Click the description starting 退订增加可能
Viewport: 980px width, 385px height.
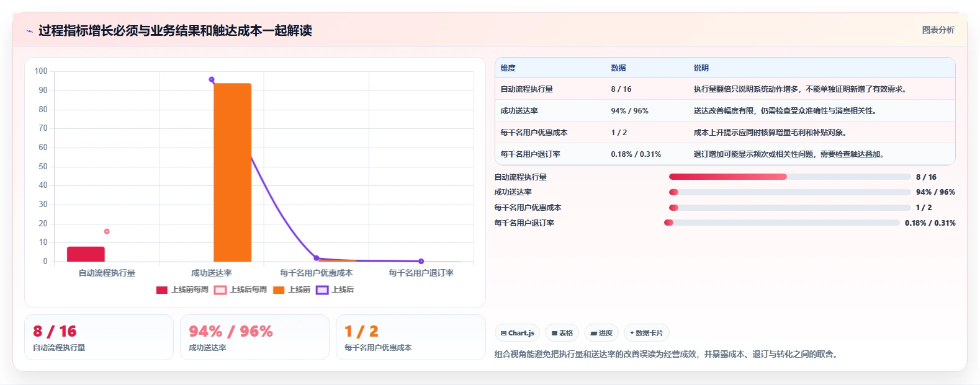(789, 154)
